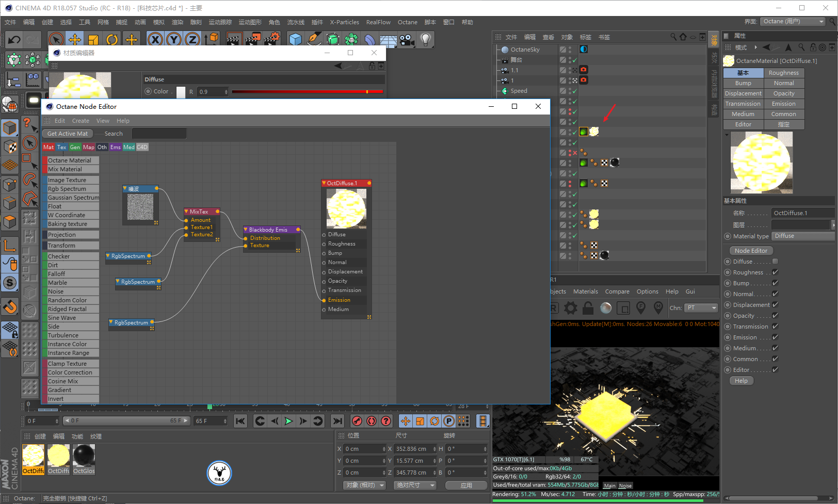Viewport: 838px width, 504px height.
Task: Click the autokeying record button
Action: pos(371,421)
